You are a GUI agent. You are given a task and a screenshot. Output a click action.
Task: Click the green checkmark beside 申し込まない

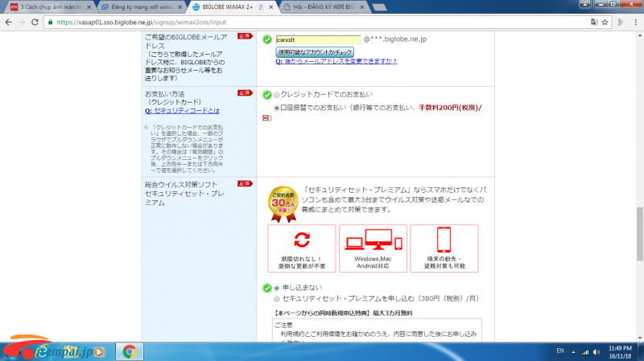click(x=267, y=288)
